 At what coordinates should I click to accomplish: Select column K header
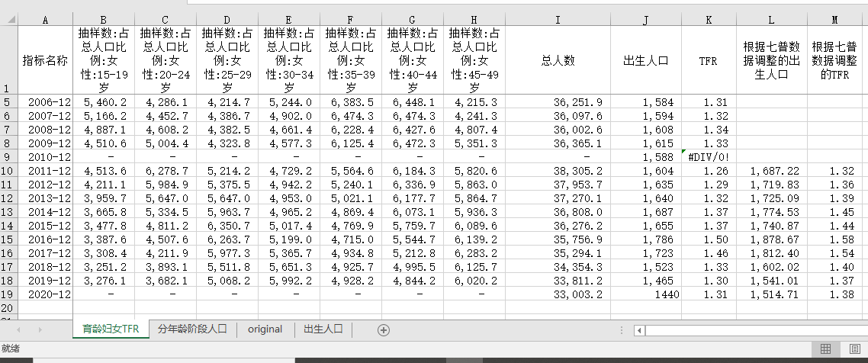pos(709,20)
